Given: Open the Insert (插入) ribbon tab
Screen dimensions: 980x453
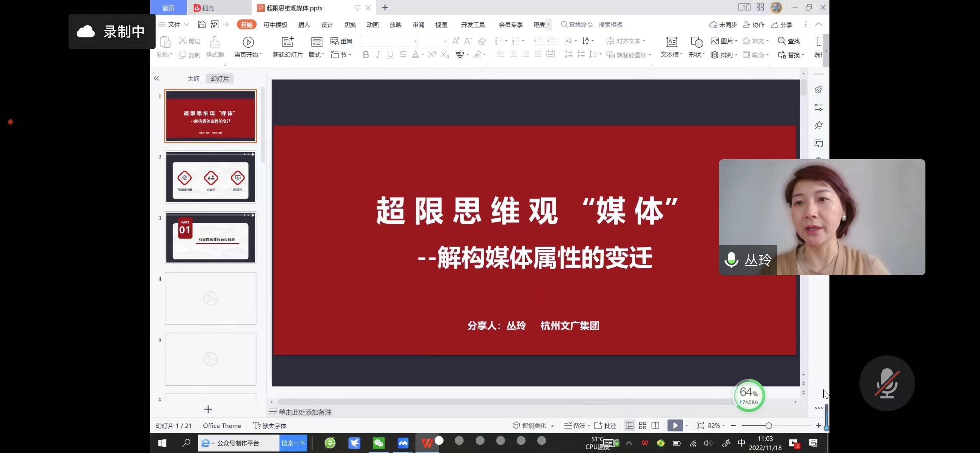Looking at the screenshot, I should pos(304,25).
